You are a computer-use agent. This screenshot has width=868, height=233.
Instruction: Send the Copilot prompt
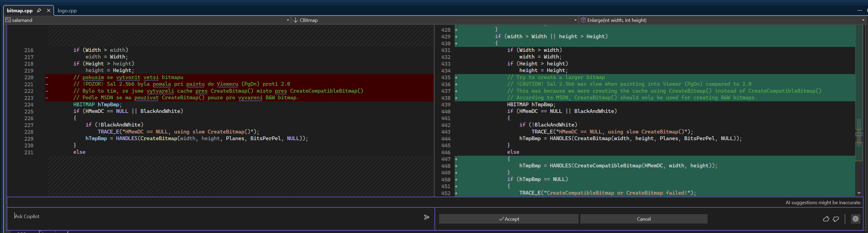tap(426, 217)
